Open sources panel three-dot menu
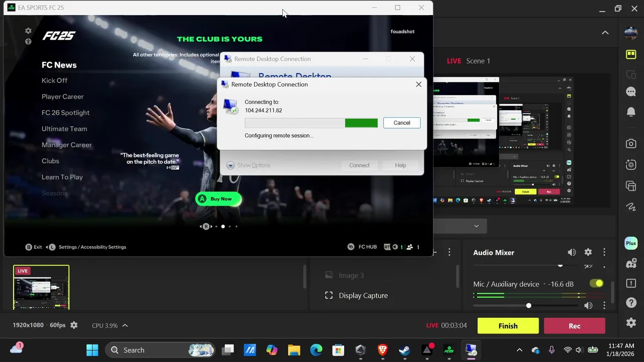 coord(449,252)
